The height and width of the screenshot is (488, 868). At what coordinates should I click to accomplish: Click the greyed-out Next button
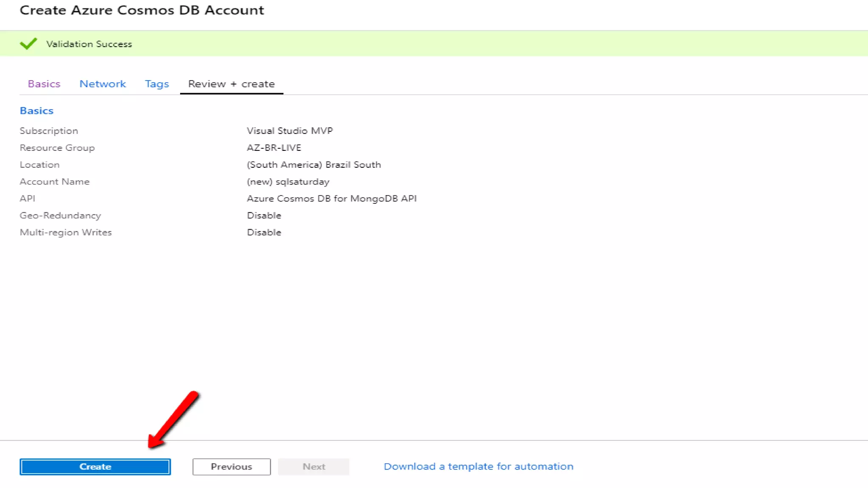pyautogui.click(x=314, y=466)
